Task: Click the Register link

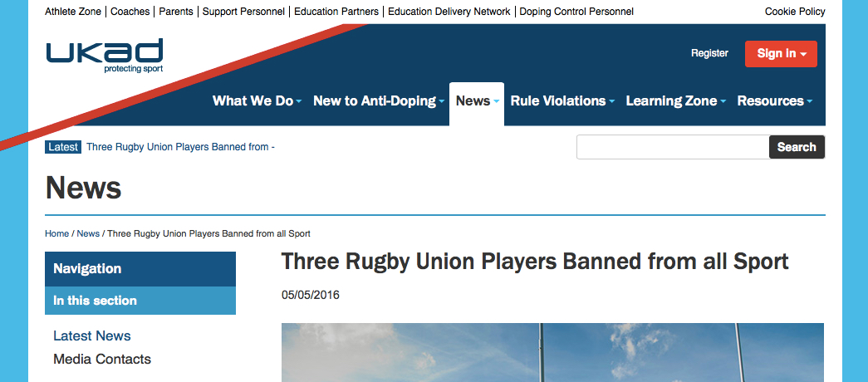Action: [709, 53]
